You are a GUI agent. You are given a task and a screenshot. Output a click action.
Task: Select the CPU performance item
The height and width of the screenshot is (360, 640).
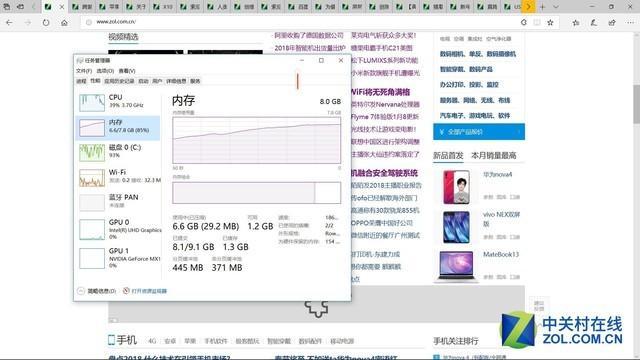tap(118, 102)
